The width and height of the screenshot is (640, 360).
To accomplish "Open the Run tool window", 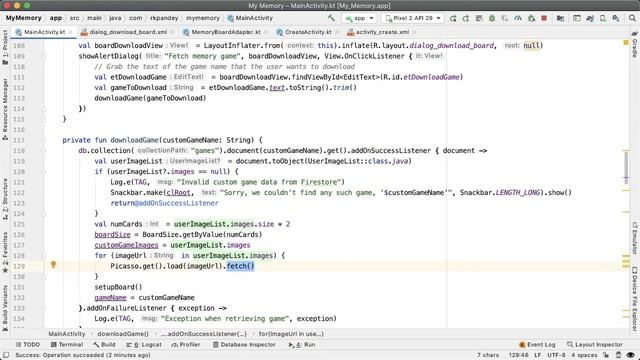I will (302, 344).
